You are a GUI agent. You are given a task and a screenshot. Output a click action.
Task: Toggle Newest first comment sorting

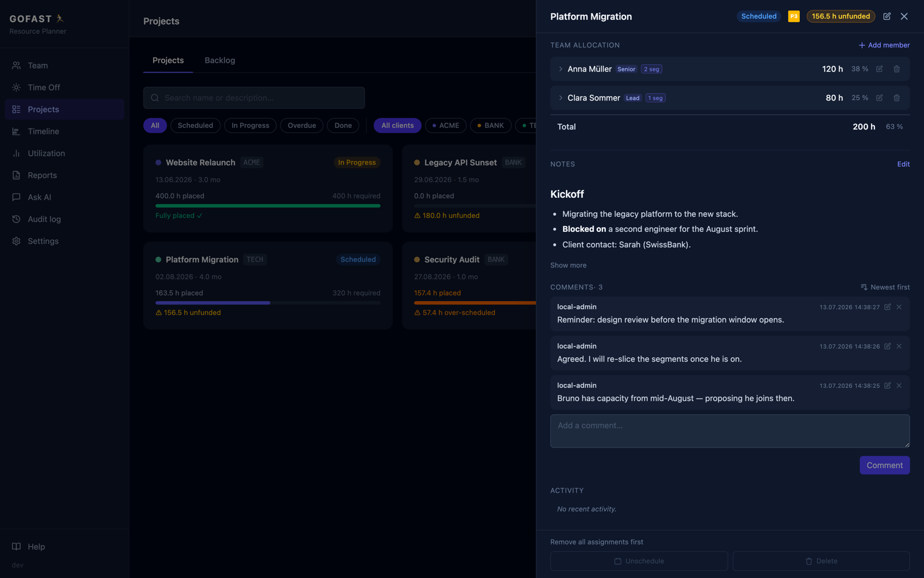(885, 287)
